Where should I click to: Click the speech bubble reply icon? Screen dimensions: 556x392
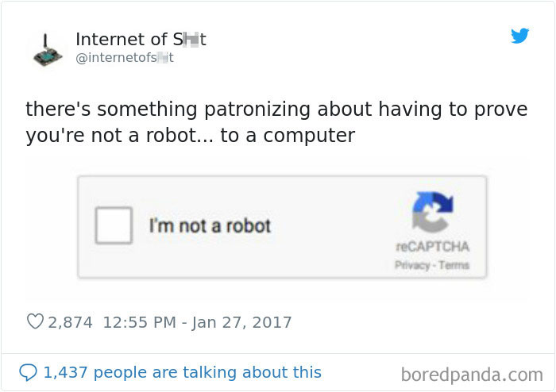coord(28,371)
